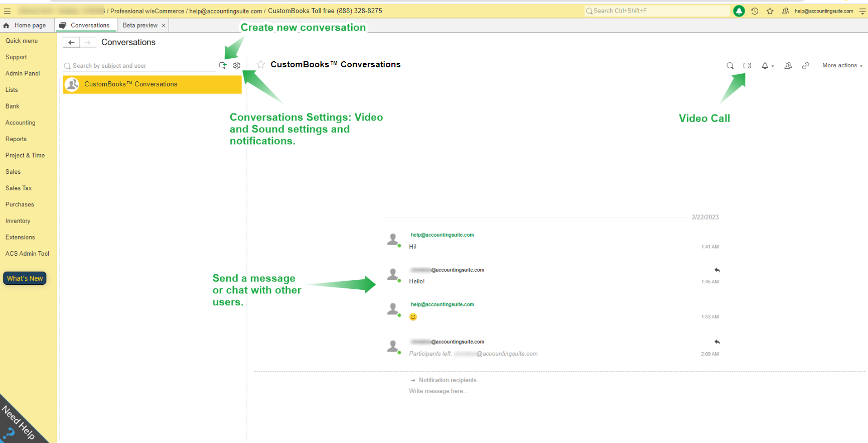Viewport: 868px width, 443px height.
Task: Open the service menu icon at top right
Action: pos(862,11)
